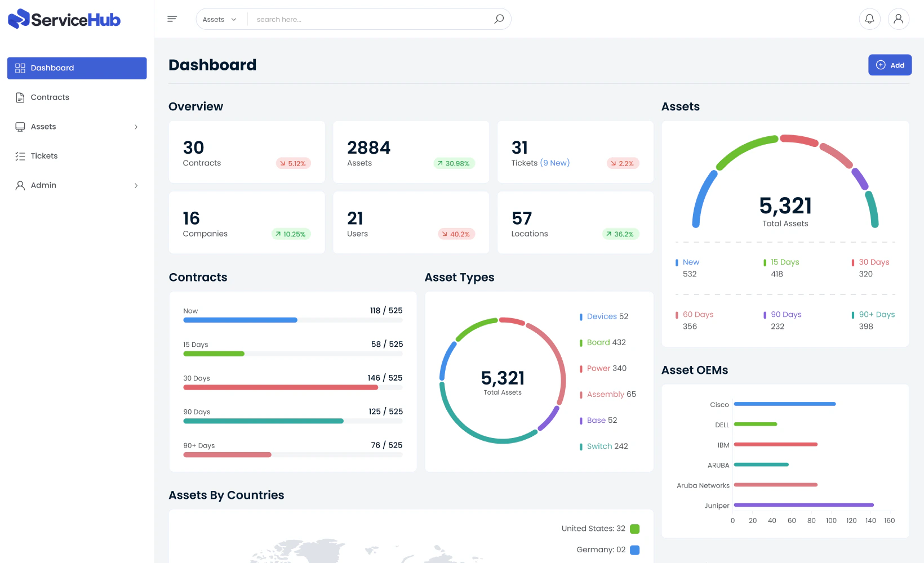924x563 pixels.
Task: Click the 90 Days contracts progress bar
Action: [293, 421]
